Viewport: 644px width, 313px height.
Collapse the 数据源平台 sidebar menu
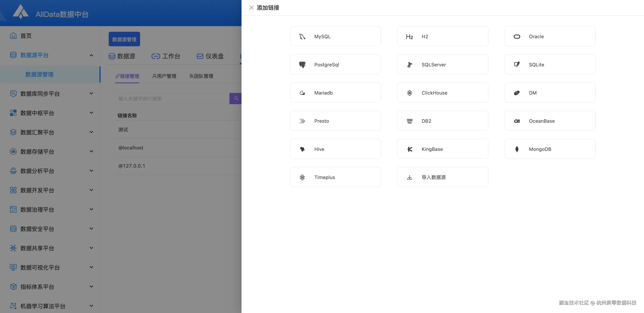click(91, 55)
